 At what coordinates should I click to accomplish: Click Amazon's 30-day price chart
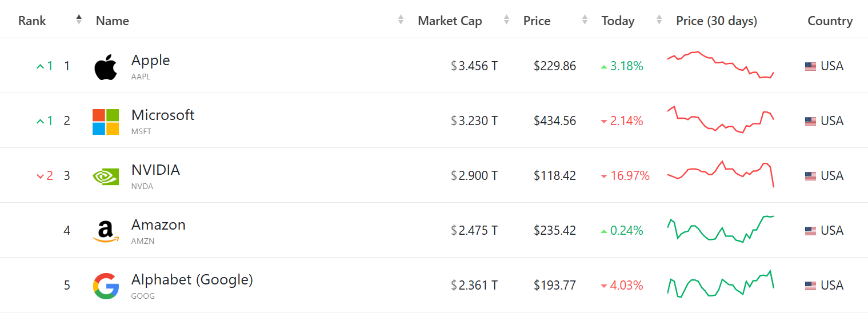click(x=721, y=229)
